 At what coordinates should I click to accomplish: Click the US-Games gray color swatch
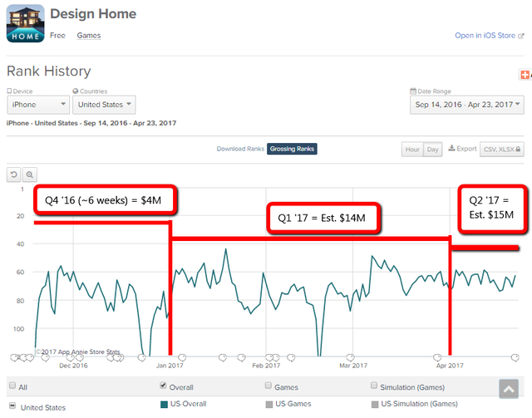tap(269, 404)
